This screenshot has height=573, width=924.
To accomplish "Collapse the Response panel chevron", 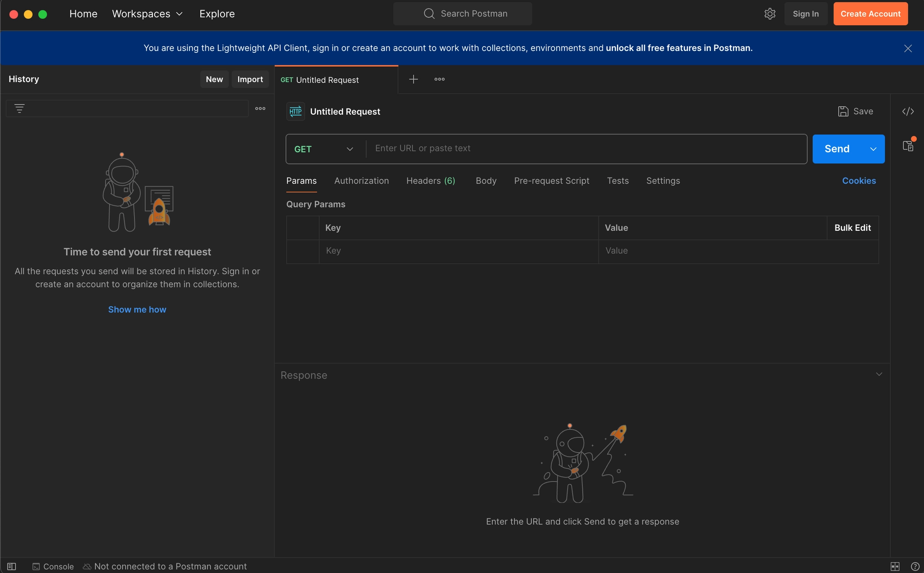I will point(879,374).
